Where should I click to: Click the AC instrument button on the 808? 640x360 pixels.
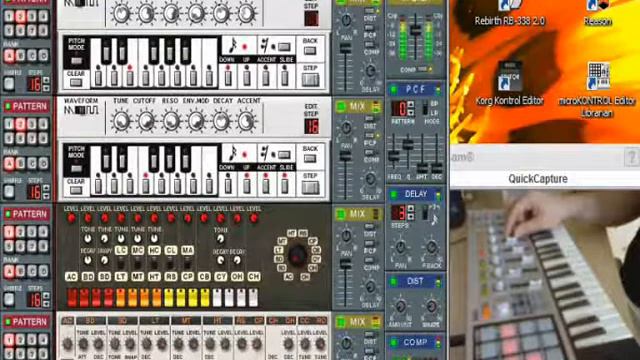[71, 276]
